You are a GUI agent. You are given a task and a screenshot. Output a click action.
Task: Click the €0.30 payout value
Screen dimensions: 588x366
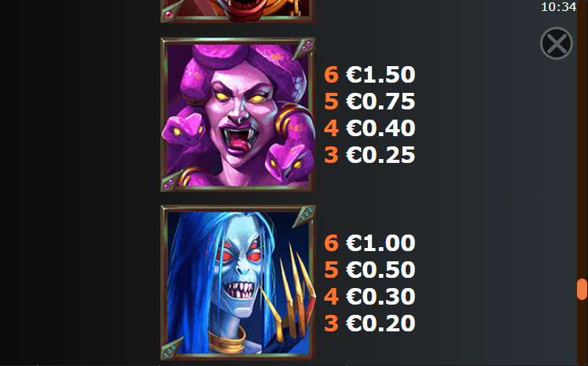380,296
